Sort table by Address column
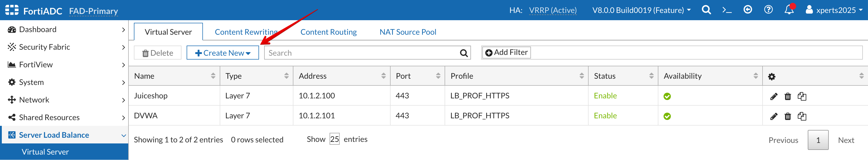This screenshot has width=868, height=160. point(342,76)
